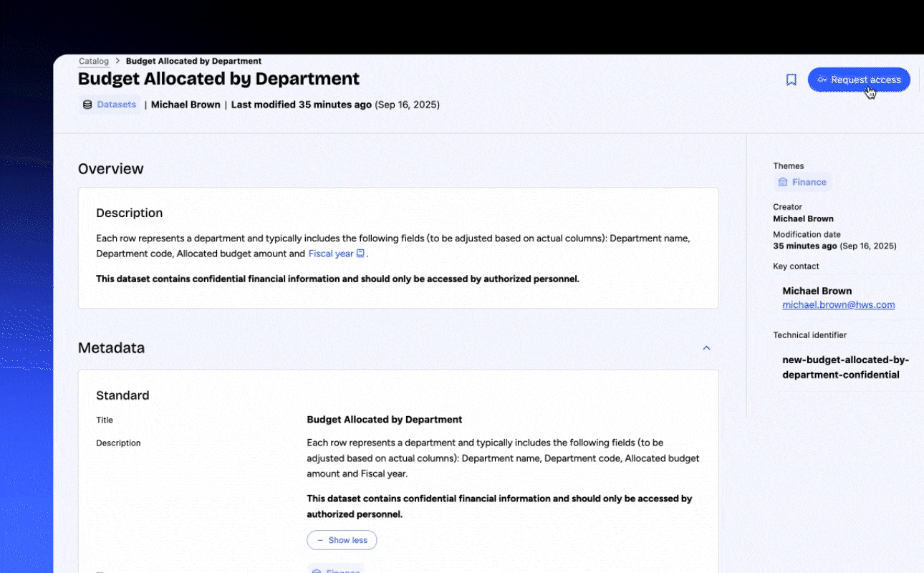The height and width of the screenshot is (573, 924).
Task: Click the Metadata section heading
Action: pyautogui.click(x=111, y=348)
